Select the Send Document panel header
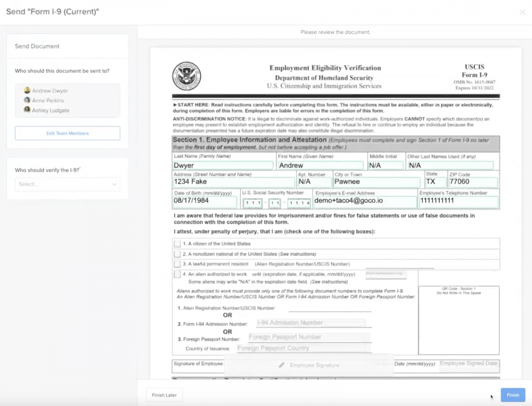The width and height of the screenshot is (532, 406). click(37, 46)
